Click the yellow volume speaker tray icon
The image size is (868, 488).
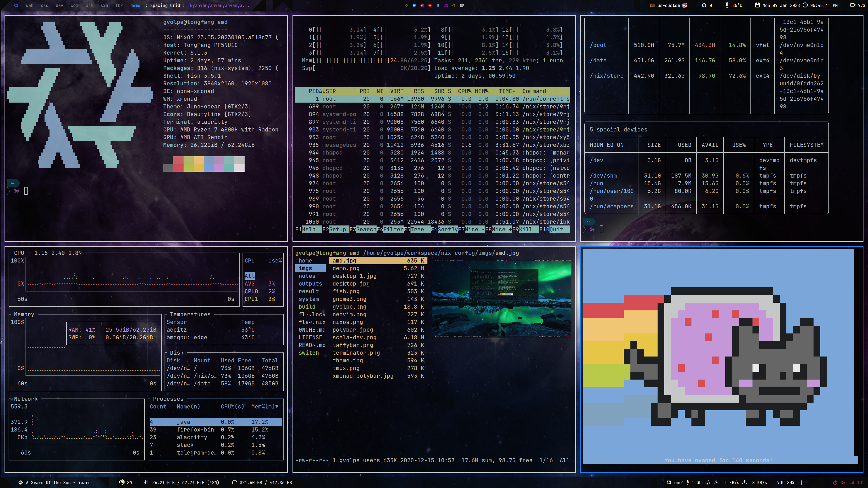click(x=454, y=5)
